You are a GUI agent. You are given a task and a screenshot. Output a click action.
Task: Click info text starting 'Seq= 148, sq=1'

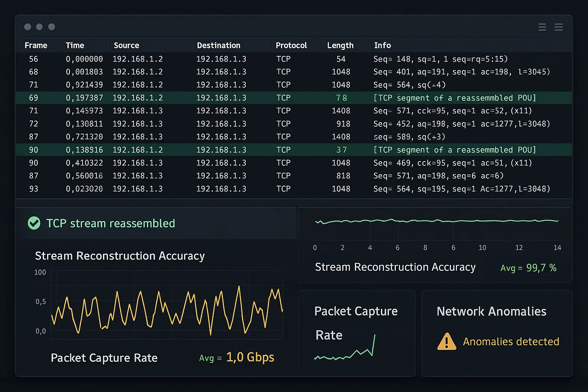[441, 59]
